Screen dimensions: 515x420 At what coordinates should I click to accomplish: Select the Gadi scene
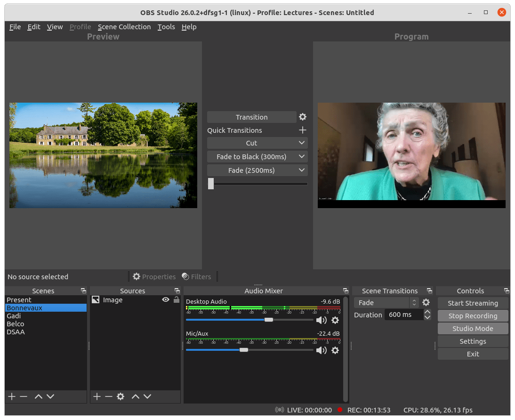[x=46, y=316]
